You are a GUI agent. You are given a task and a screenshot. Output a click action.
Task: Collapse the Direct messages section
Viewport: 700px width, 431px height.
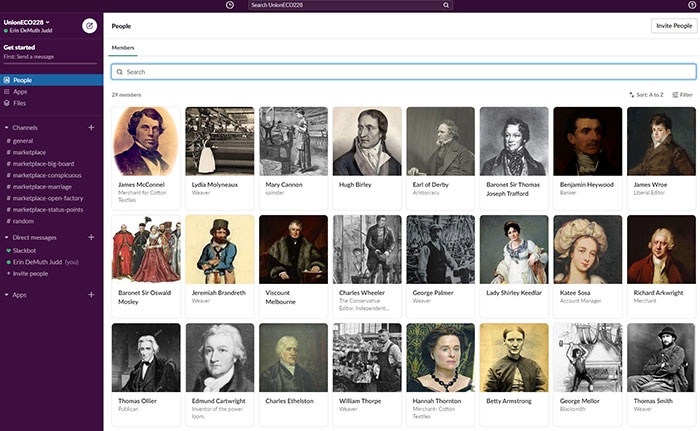tap(6, 238)
